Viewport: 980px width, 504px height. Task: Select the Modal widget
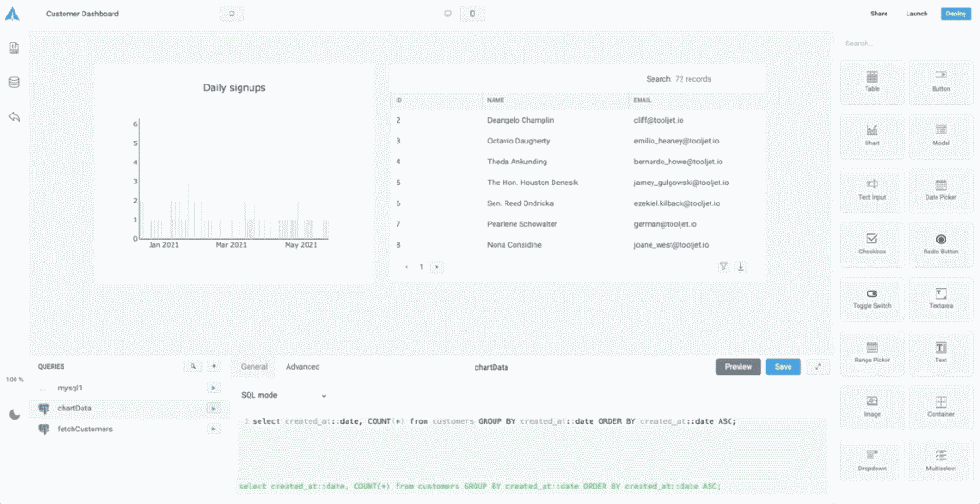(x=941, y=135)
